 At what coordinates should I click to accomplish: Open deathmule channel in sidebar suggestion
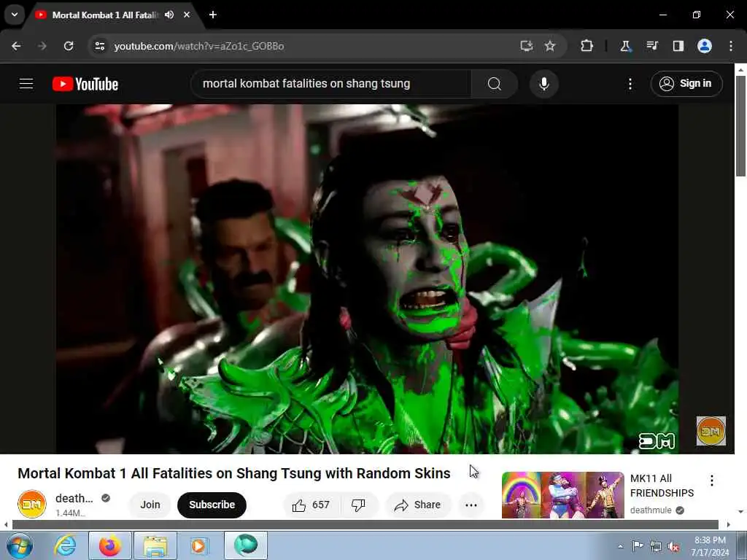pyautogui.click(x=651, y=510)
